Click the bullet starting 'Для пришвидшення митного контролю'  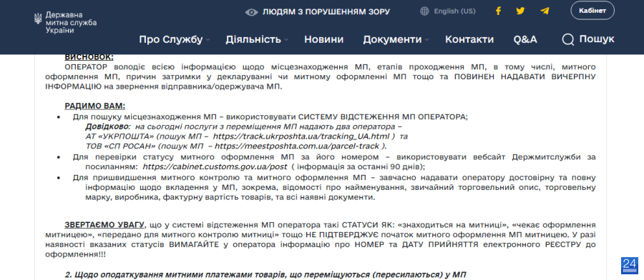334,188
